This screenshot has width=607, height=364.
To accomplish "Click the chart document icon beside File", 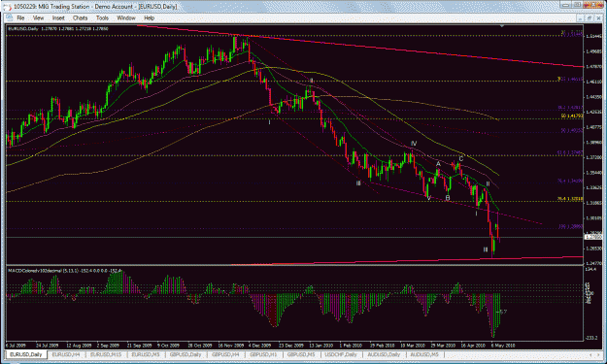I will point(9,17).
